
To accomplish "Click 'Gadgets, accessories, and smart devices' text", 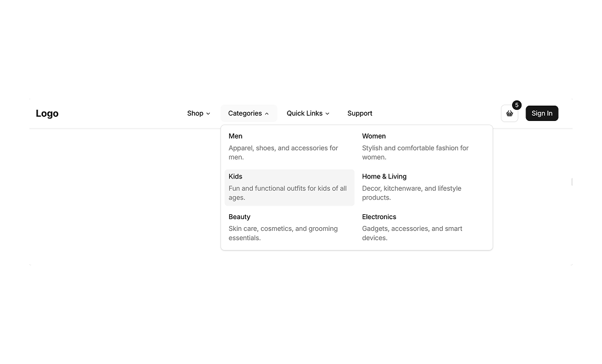I will coord(412,233).
